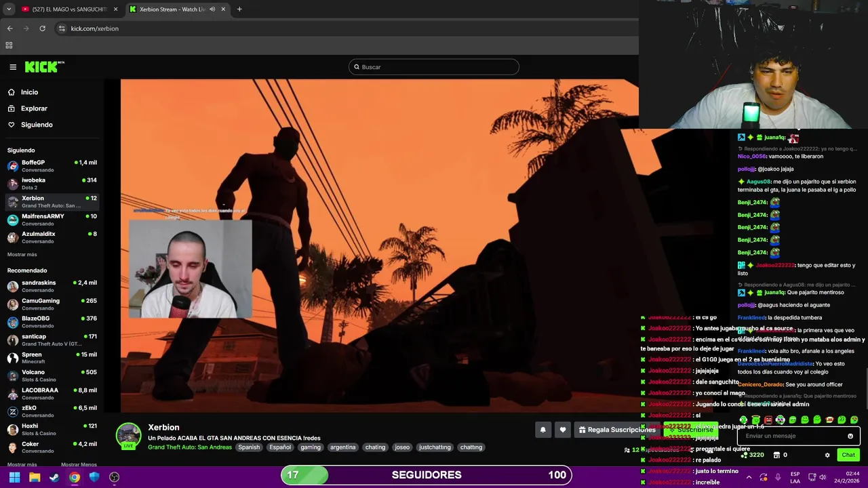The height and width of the screenshot is (488, 868).
Task: Open zEkO recommended channel
Action: tap(52, 411)
